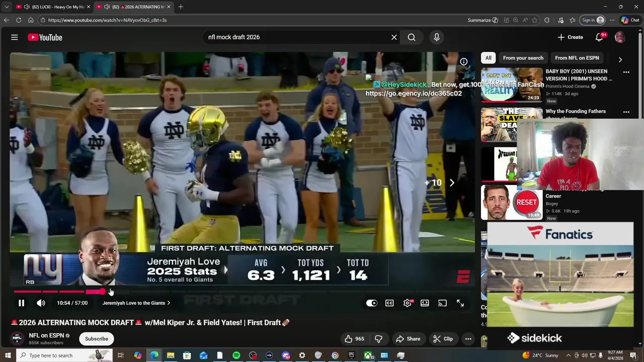Image resolution: width=644 pixels, height=362 pixels.
Task: Mute the video volume
Action: (41, 303)
